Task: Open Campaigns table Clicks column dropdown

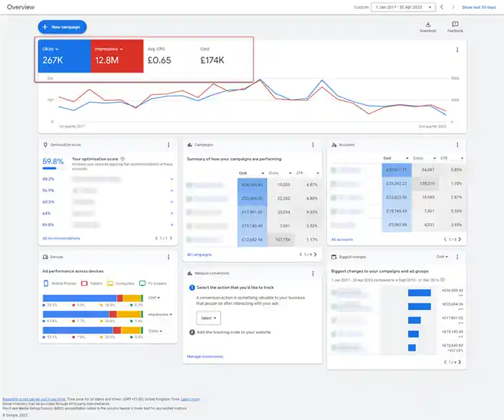Action: (x=279, y=173)
